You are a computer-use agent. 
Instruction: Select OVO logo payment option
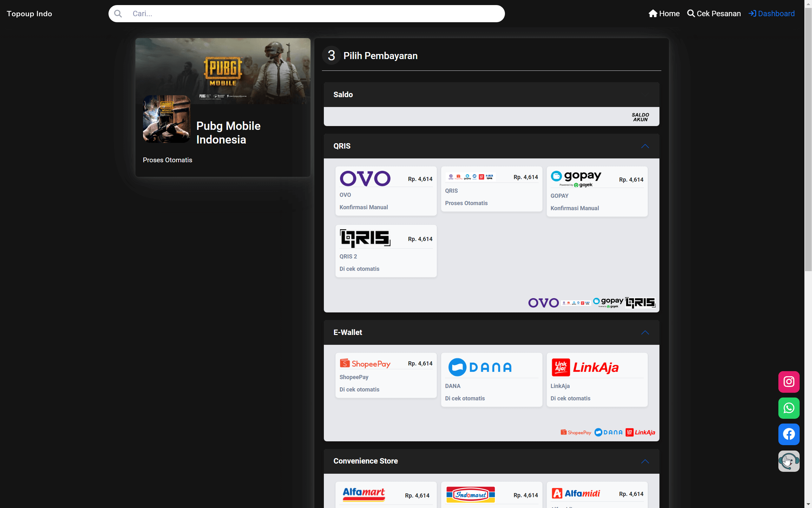(x=365, y=178)
